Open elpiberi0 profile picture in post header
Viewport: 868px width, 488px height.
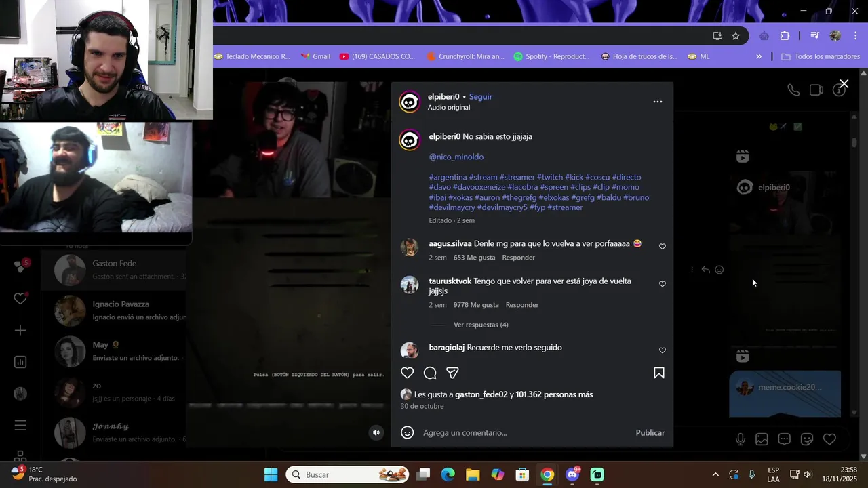tap(410, 102)
